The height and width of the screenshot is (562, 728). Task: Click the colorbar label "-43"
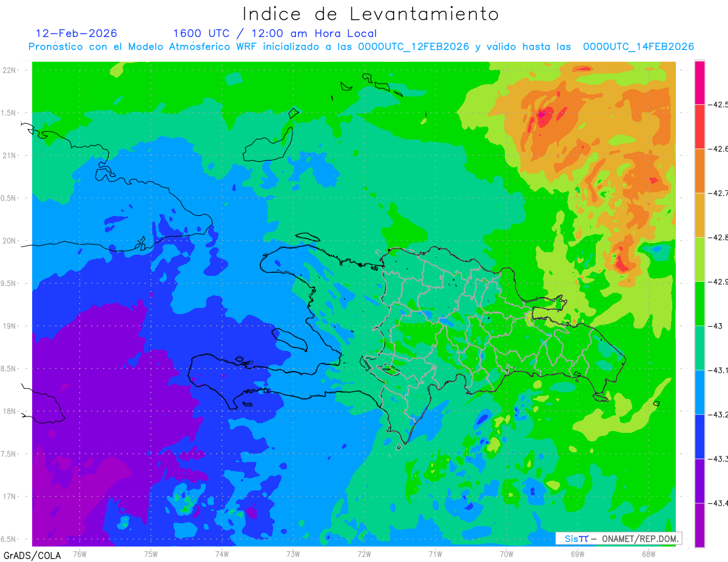click(x=715, y=326)
